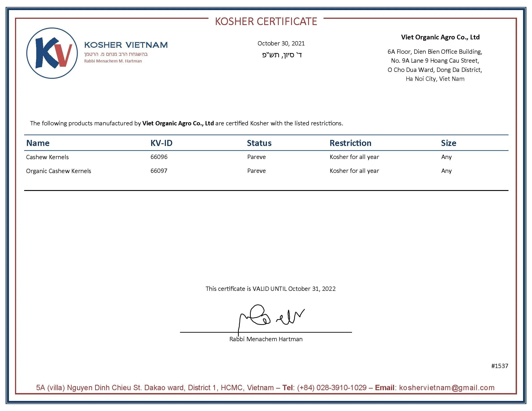532x411 pixels.
Task: Select the KV-ID column header
Action: pyautogui.click(x=161, y=143)
